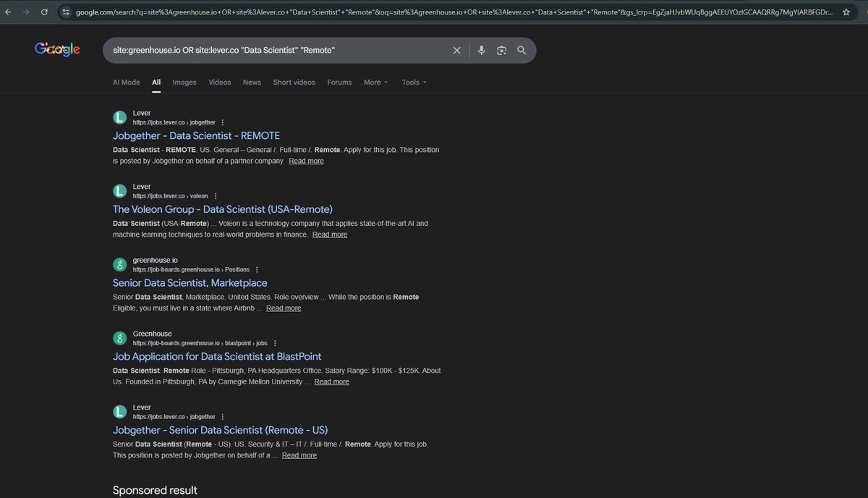Reload the page with refresh icon
Image resolution: width=868 pixels, height=498 pixels.
tap(44, 12)
